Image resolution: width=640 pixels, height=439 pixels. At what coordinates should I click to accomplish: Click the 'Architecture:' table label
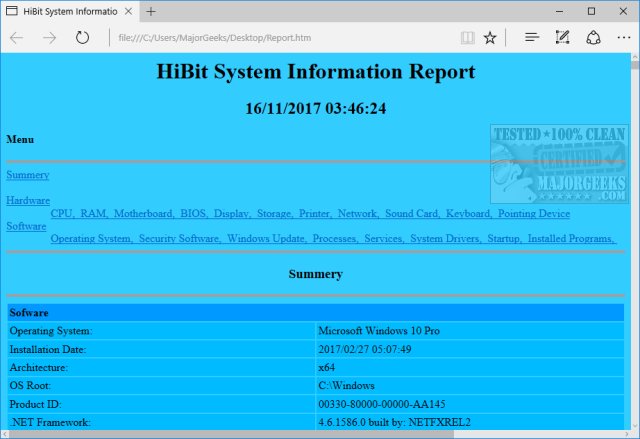tap(38, 368)
